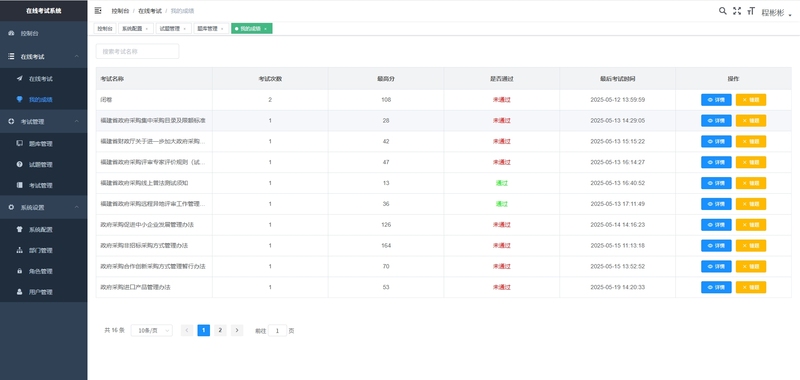
Task: Click yellow button for exam taken 2025-05-15 11:13:18
Action: pos(751,246)
